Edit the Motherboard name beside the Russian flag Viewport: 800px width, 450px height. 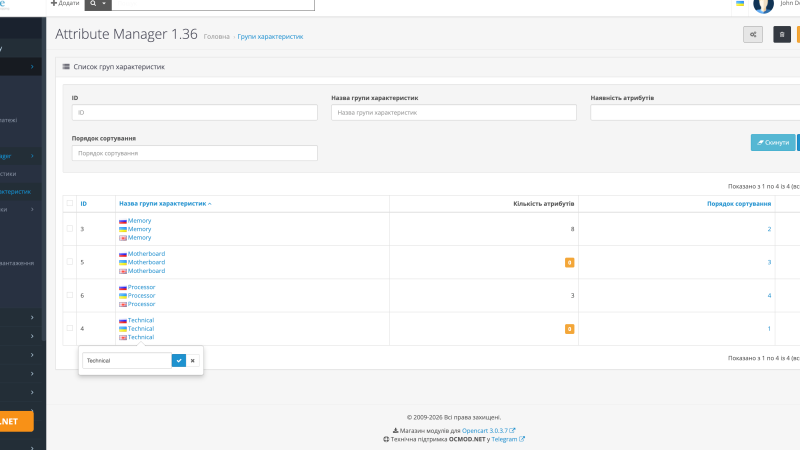point(146,254)
